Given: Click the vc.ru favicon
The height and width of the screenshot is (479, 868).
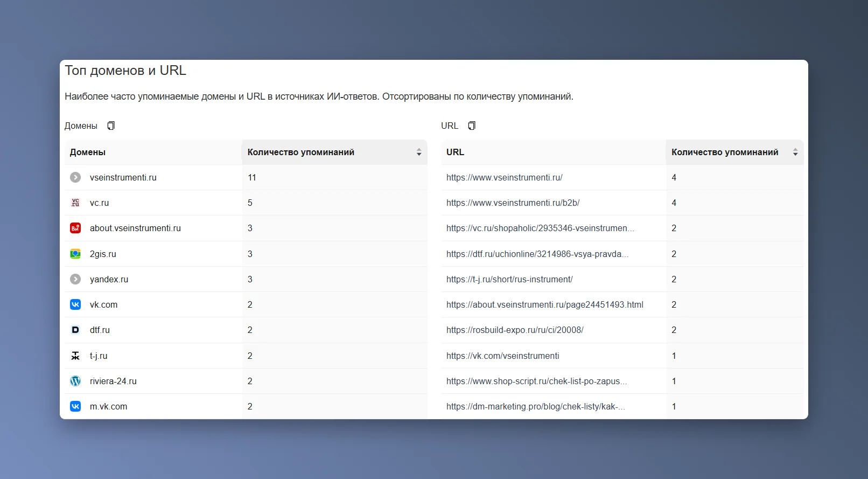Looking at the screenshot, I should click(75, 203).
